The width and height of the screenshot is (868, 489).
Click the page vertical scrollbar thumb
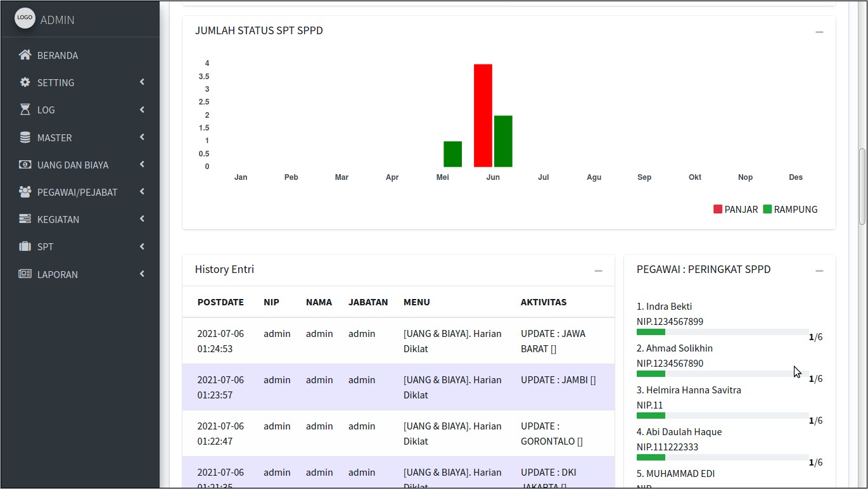[x=862, y=187]
